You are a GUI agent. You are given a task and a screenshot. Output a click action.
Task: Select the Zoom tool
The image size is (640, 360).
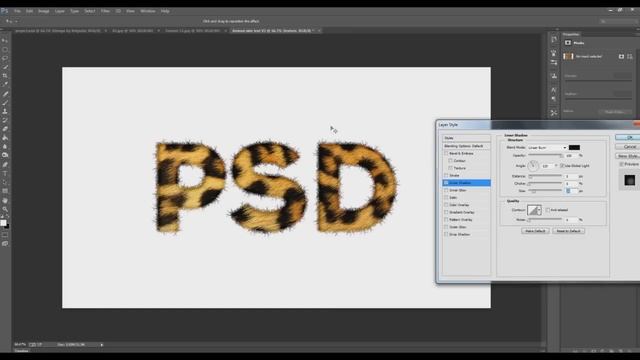[5, 209]
